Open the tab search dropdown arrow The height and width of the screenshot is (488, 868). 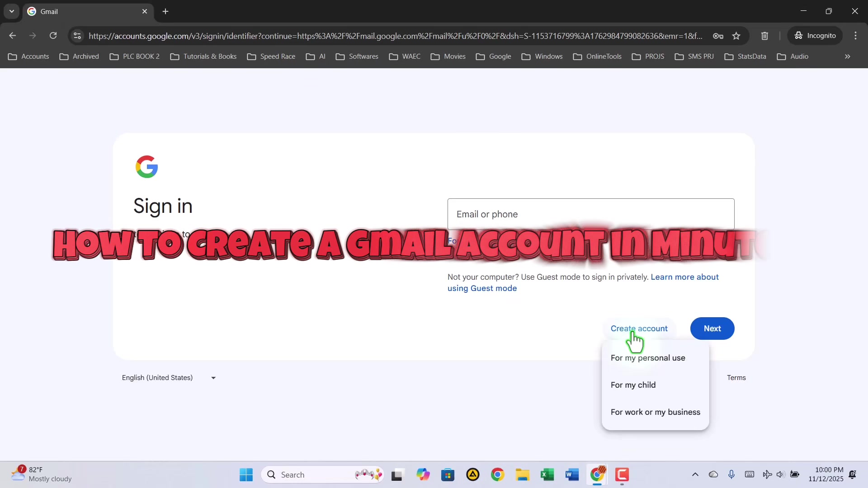click(12, 11)
